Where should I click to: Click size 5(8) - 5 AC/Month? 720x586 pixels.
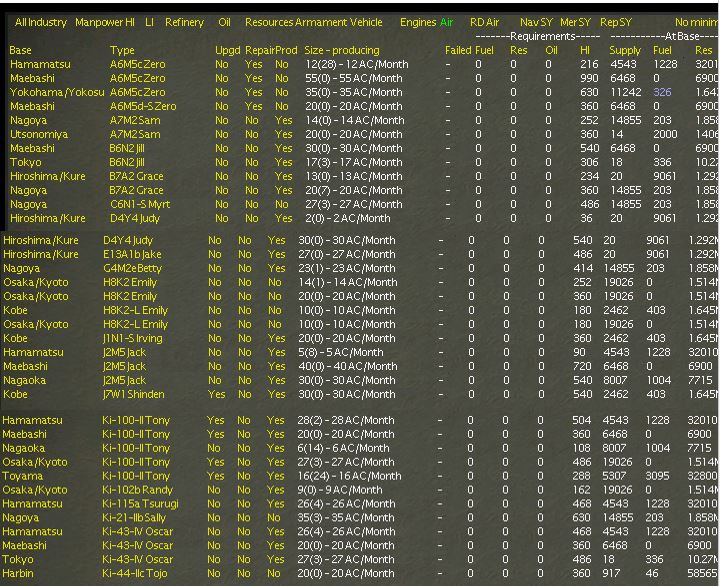coord(341,352)
